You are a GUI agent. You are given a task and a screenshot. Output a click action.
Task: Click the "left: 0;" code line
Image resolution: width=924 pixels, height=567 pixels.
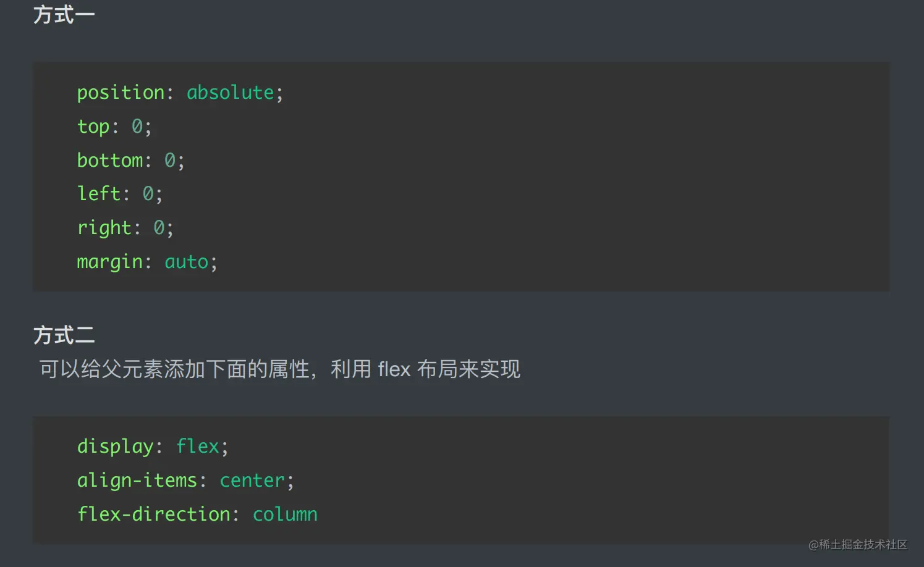(x=119, y=194)
